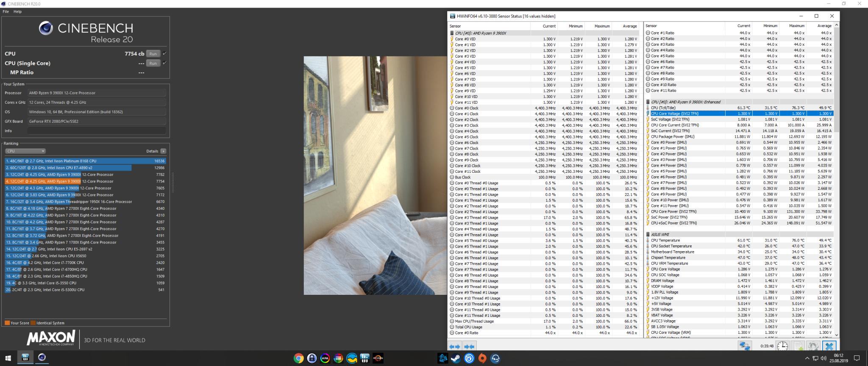Select the Core #0 Clock row
This screenshot has width=868, height=366.
point(544,108)
